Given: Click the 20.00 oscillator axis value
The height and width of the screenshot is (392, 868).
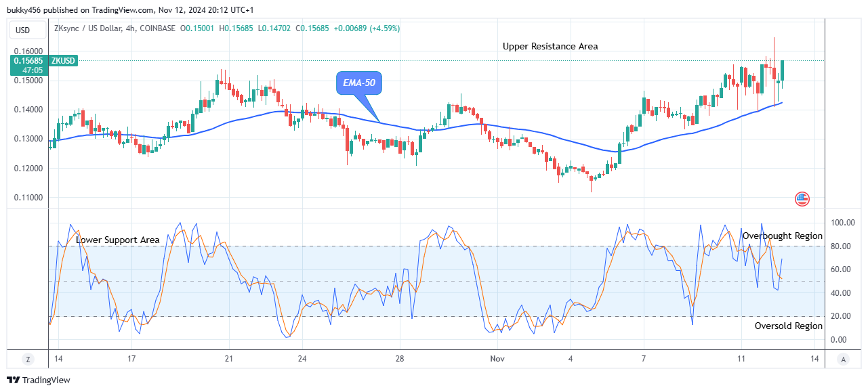Looking at the screenshot, I should (x=840, y=316).
